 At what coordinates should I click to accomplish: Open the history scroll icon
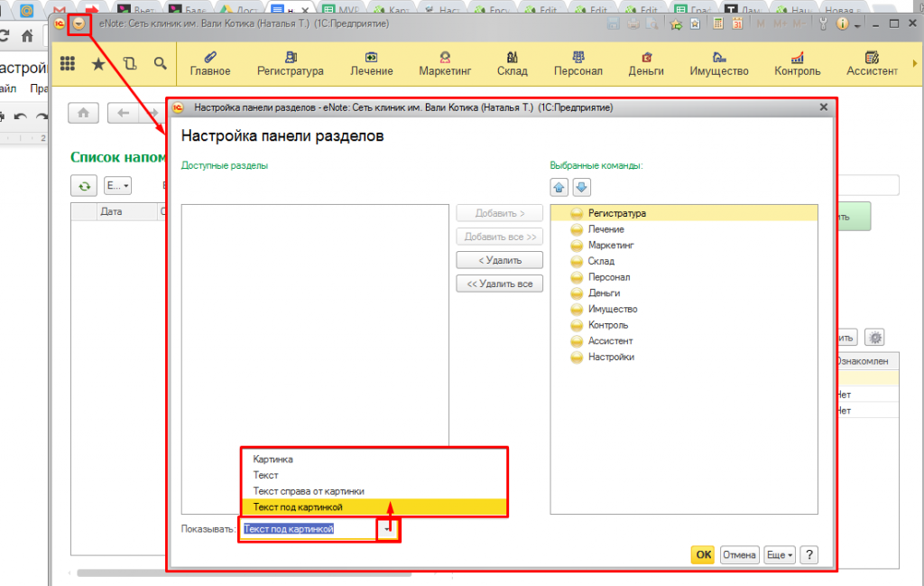point(130,64)
